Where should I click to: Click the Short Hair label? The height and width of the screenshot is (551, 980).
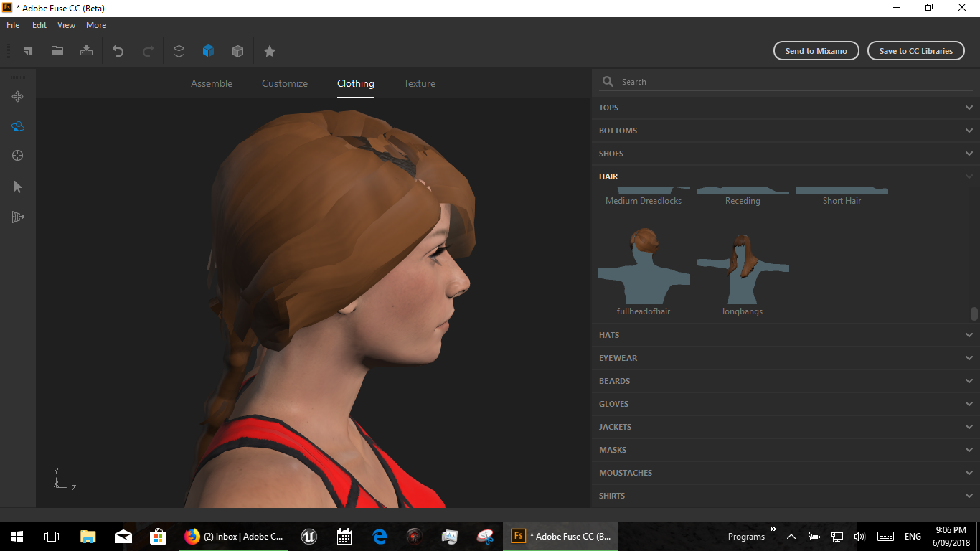pos(842,201)
